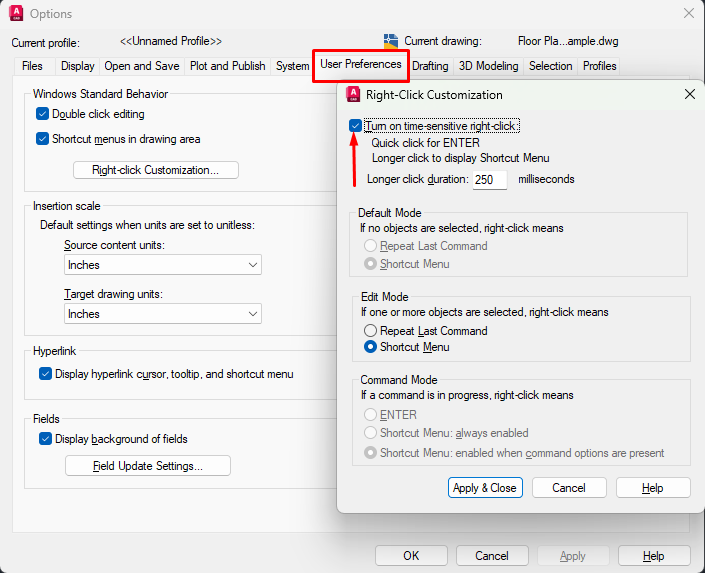Viewport: 705px width, 573px height.
Task: Open Target drawing units dropdown
Action: [x=163, y=313]
